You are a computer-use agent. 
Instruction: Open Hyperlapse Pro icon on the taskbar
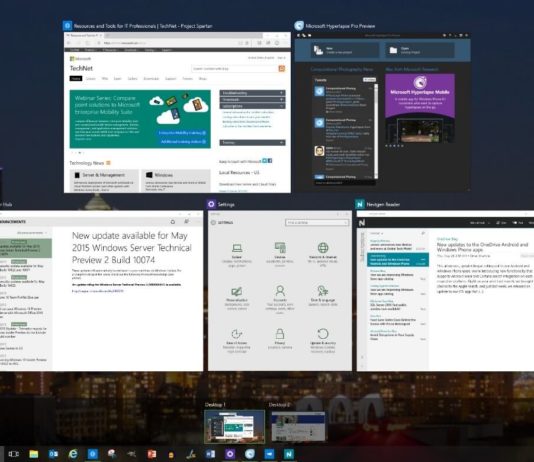(x=250, y=454)
